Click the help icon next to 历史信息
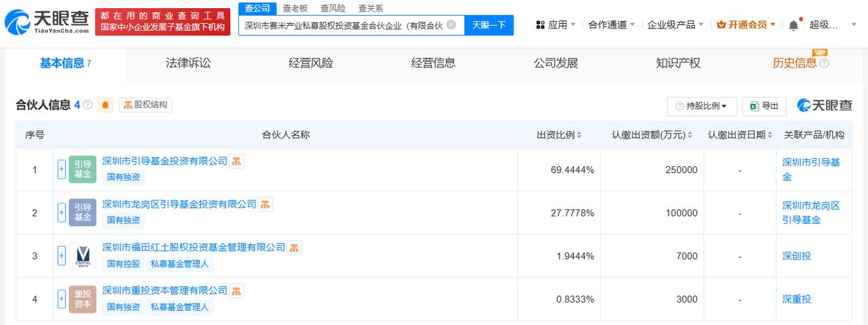The width and height of the screenshot is (868, 325). (x=825, y=64)
